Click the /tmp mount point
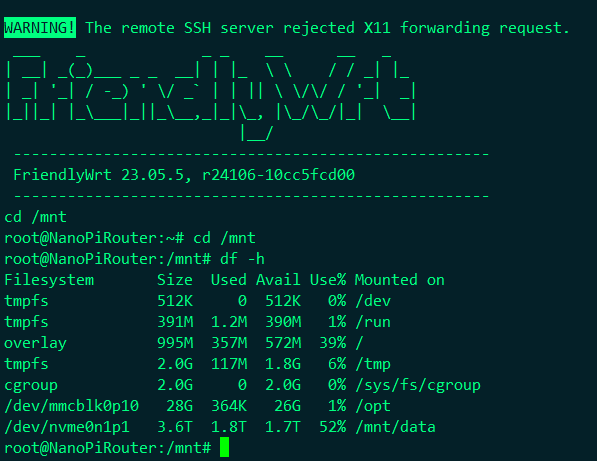Viewport: 597px width, 461px height. (x=373, y=364)
